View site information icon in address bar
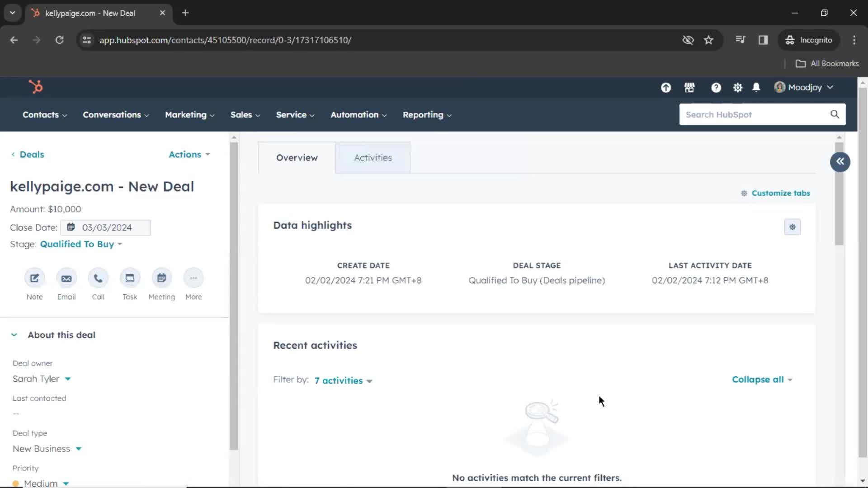This screenshot has width=868, height=488. 87,40
